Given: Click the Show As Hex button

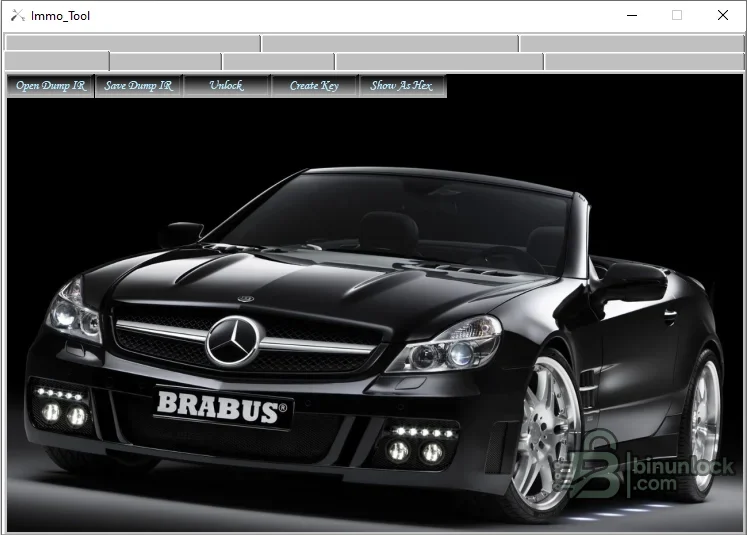Looking at the screenshot, I should click(402, 86).
